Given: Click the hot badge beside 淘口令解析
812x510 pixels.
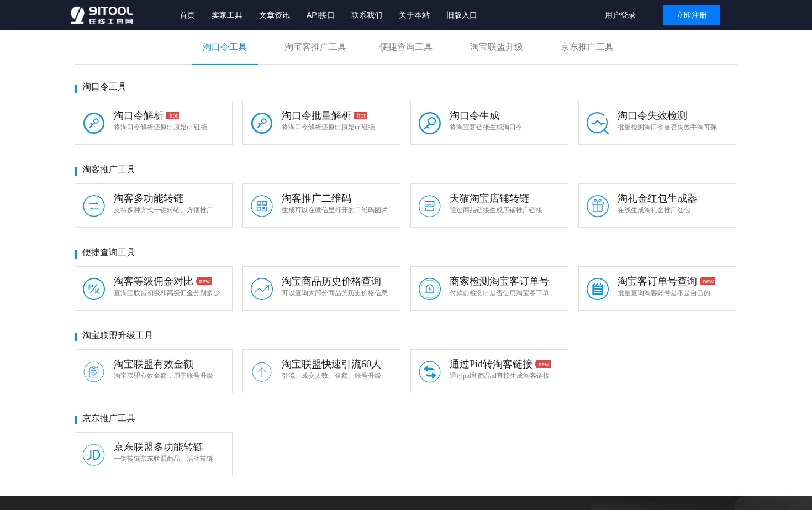Looking at the screenshot, I should coord(173,115).
